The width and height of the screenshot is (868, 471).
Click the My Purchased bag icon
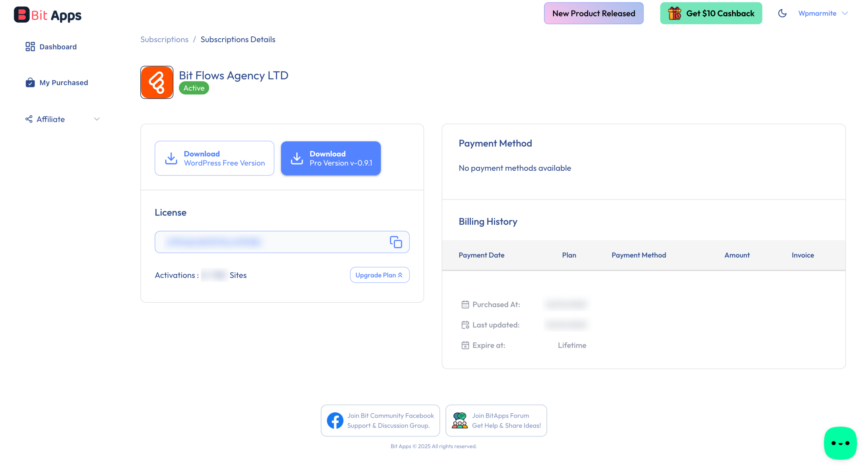click(x=30, y=82)
